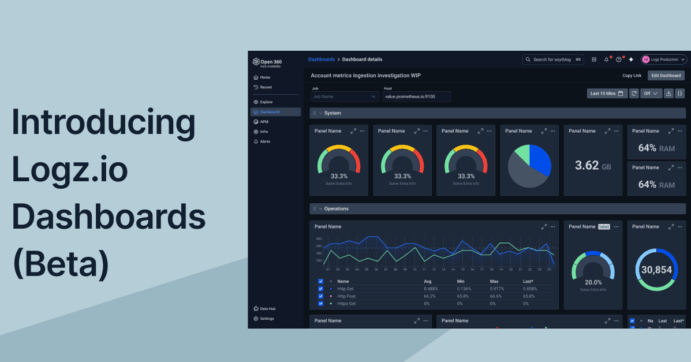Expand the line chart panel to fullscreen
691x362 pixels.
coord(544,227)
